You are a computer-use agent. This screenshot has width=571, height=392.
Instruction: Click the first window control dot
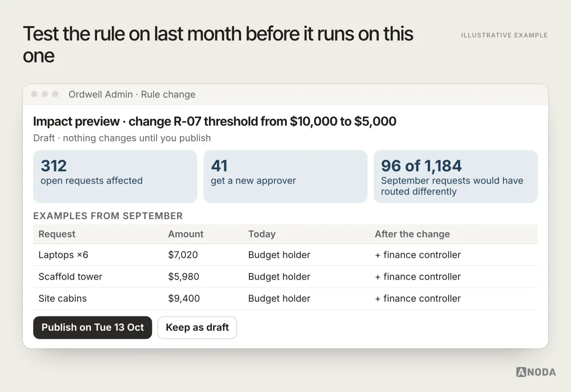click(34, 94)
